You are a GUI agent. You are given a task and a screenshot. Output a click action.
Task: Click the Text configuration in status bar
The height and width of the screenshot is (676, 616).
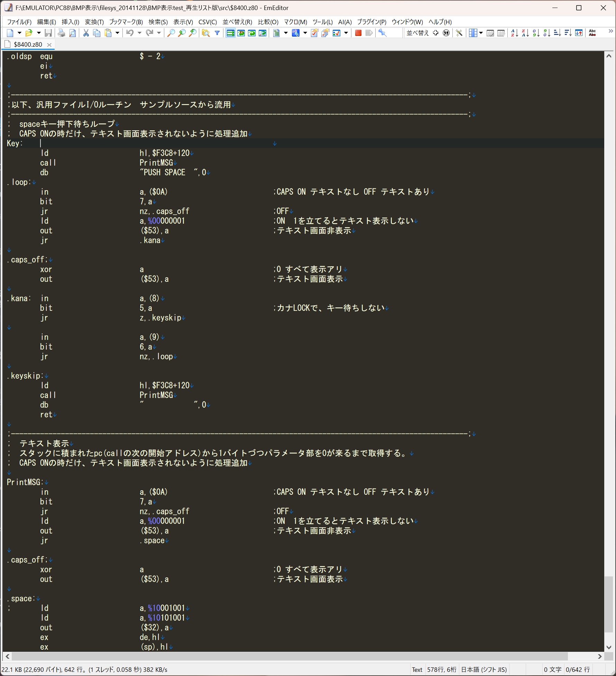pos(417,670)
